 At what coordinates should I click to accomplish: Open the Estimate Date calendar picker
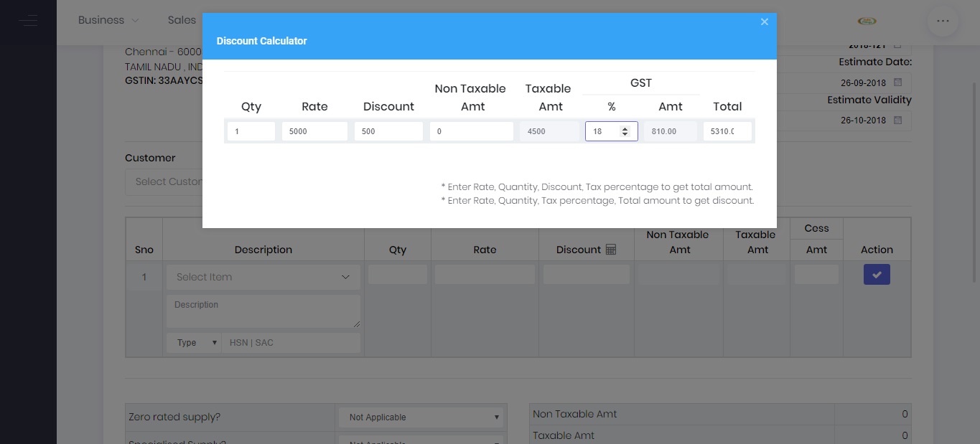[897, 82]
